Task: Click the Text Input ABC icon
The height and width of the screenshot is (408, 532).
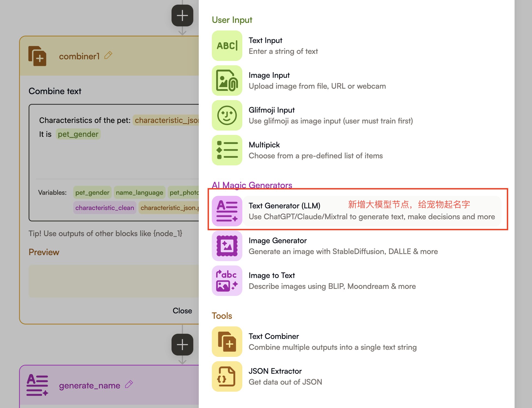Action: coord(227,46)
